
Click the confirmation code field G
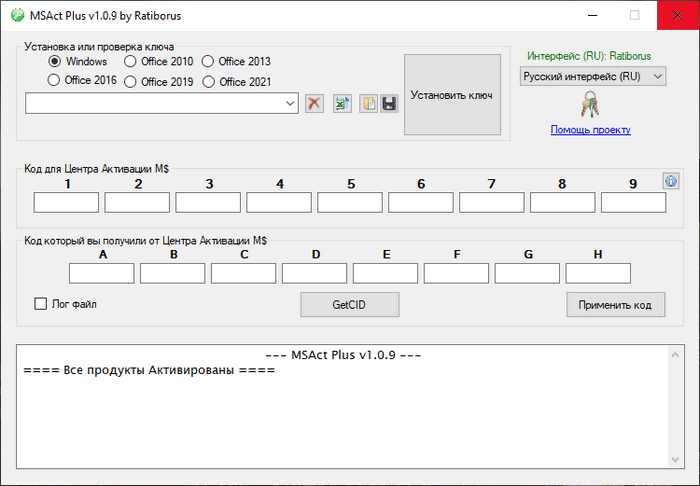pyautogui.click(x=527, y=274)
